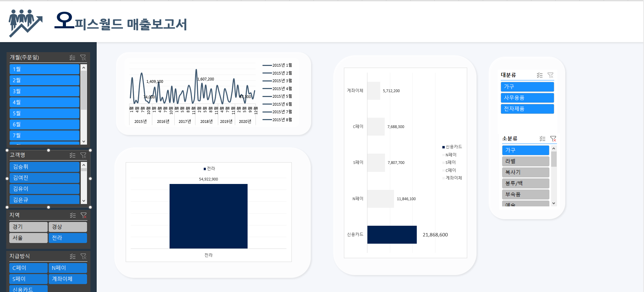Screen dimensions: 644x292
Task: Clear filter on 개월(주문일) slicer
Action: pos(83,58)
